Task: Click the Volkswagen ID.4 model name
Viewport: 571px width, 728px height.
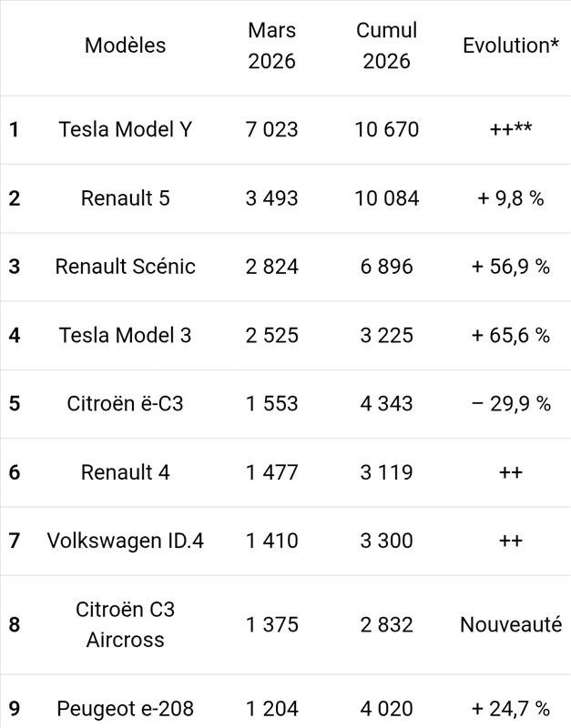Action: coord(125,541)
